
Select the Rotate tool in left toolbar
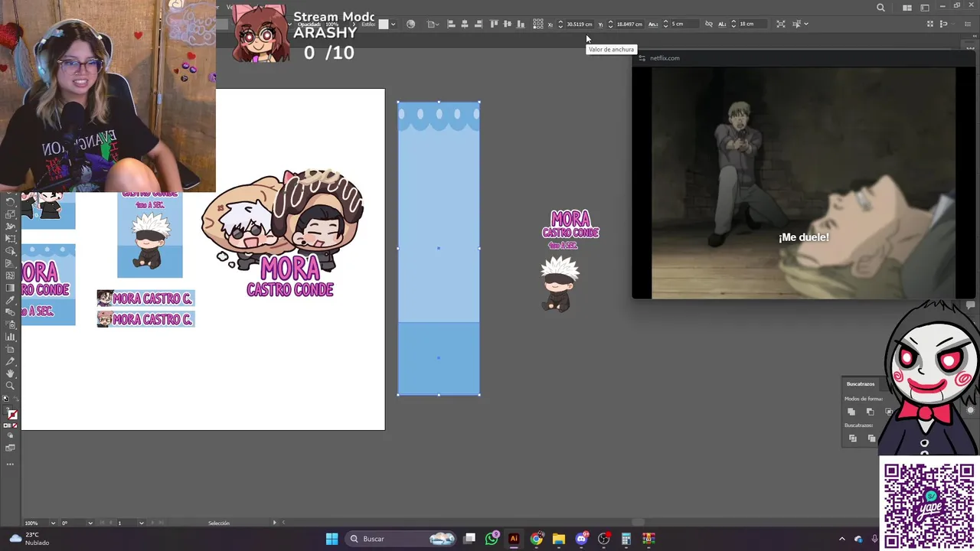tap(11, 203)
